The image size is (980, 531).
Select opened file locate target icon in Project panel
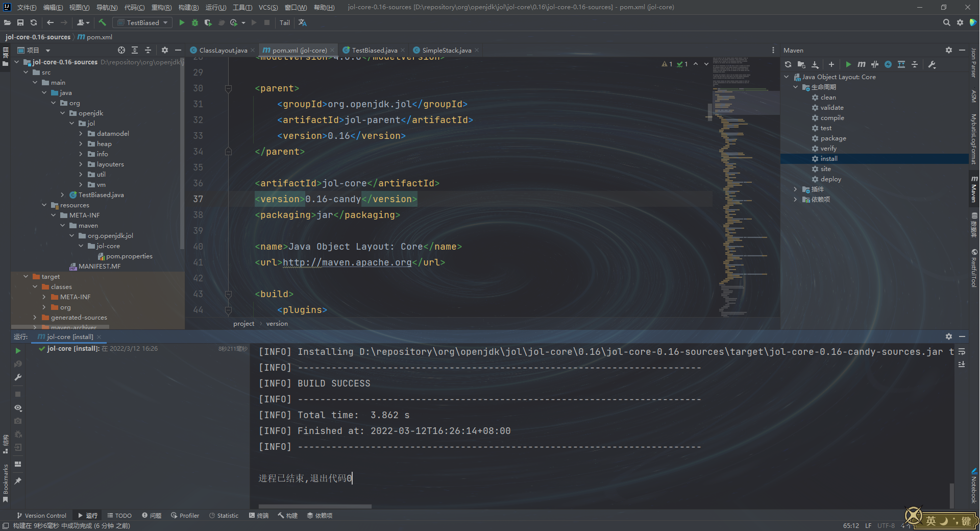coord(121,50)
